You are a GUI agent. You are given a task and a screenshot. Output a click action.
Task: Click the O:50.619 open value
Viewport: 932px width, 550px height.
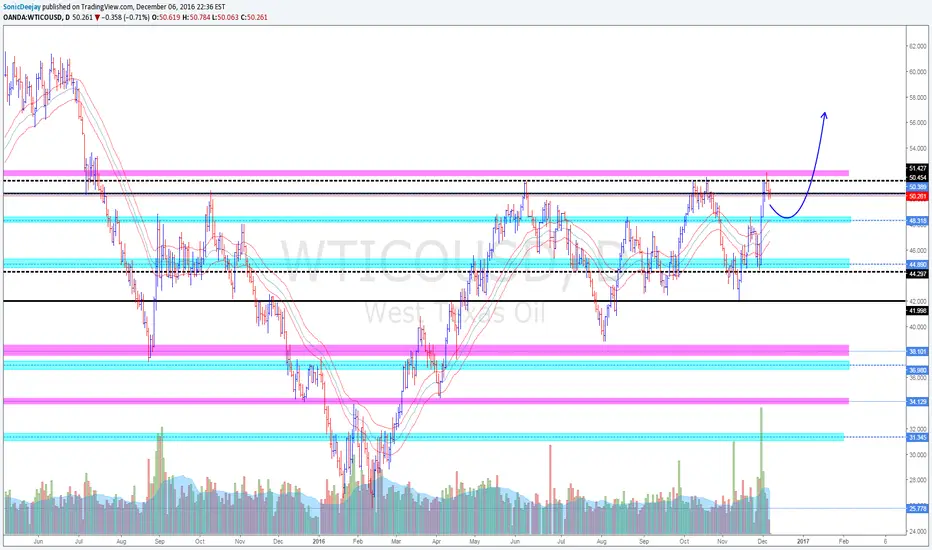(x=165, y=17)
